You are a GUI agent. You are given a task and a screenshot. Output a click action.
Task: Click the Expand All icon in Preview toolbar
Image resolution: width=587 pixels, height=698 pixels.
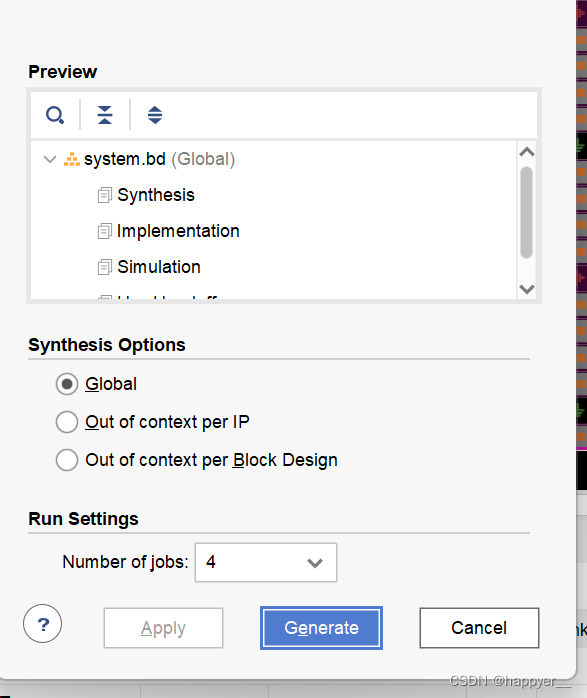(x=155, y=115)
